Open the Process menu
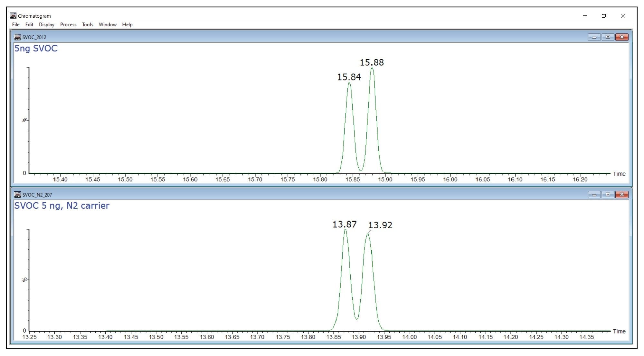 click(x=68, y=24)
